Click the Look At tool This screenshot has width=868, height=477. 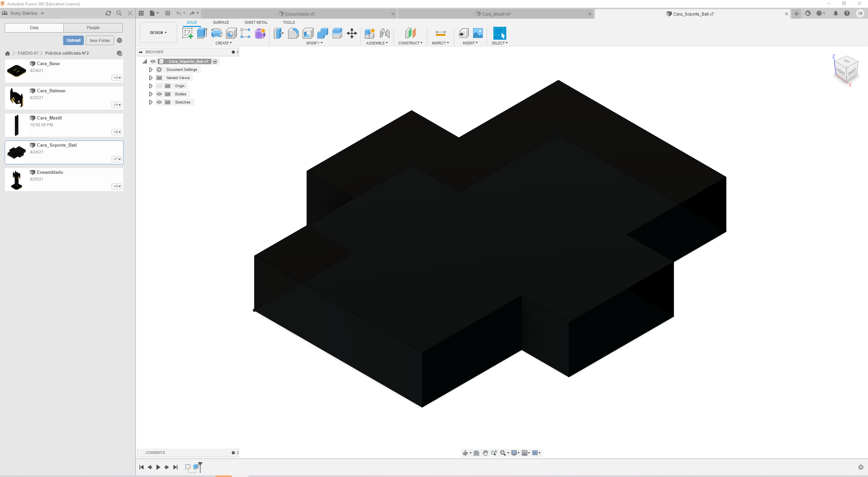click(476, 453)
